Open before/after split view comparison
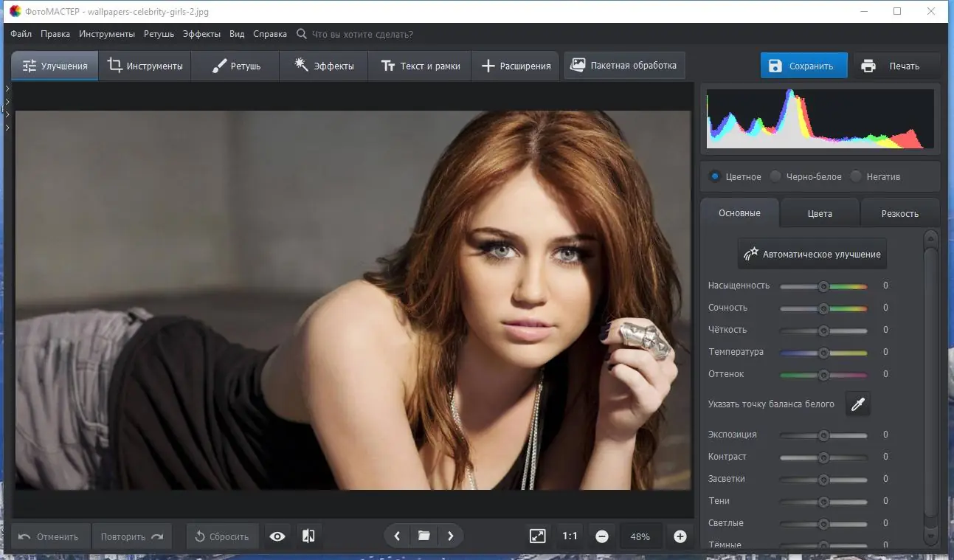The height and width of the screenshot is (560, 954). click(308, 536)
